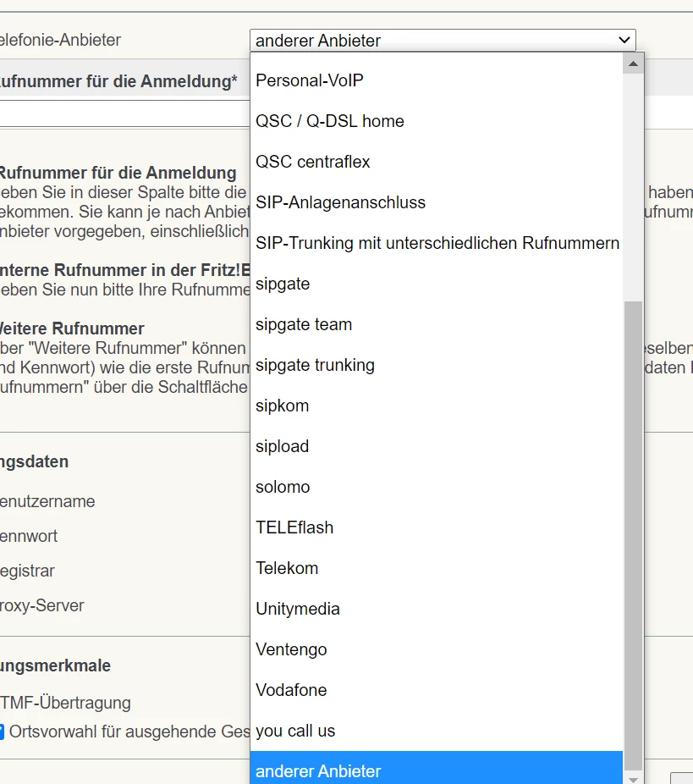693x784 pixels.
Task: Select Ventengo provider option
Action: pos(437,649)
